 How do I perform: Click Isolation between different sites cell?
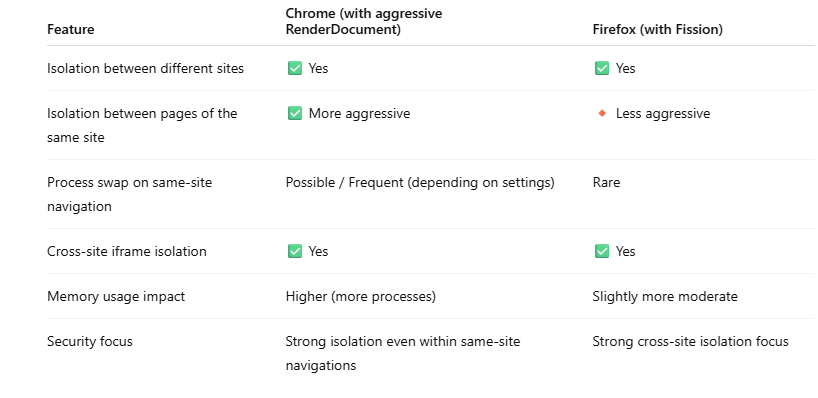pyautogui.click(x=146, y=68)
